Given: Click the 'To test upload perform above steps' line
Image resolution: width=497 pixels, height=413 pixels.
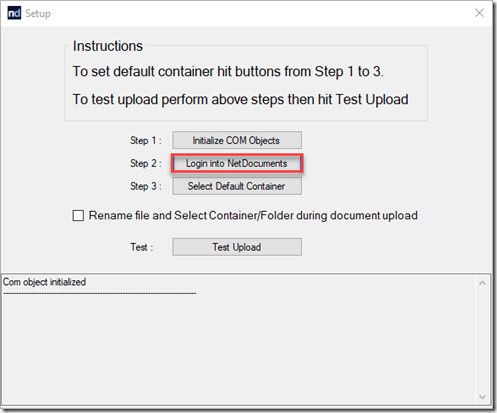Looking at the screenshot, I should (240, 100).
